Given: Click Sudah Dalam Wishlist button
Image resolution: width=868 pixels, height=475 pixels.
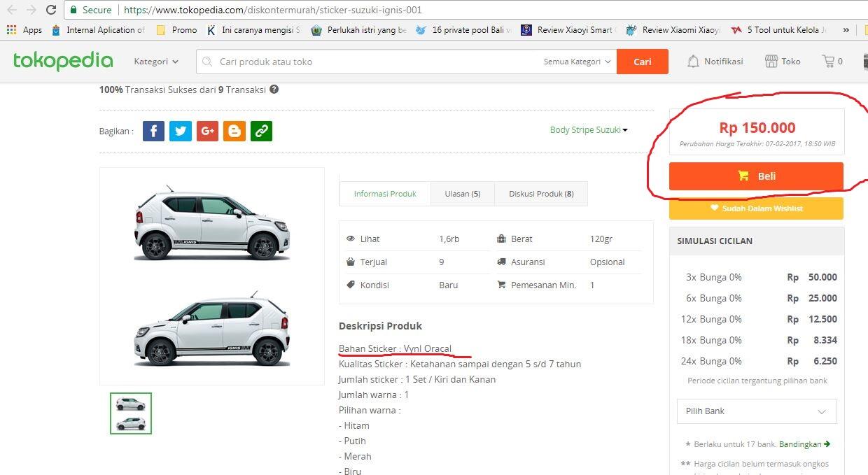Looking at the screenshot, I should click(x=756, y=208).
